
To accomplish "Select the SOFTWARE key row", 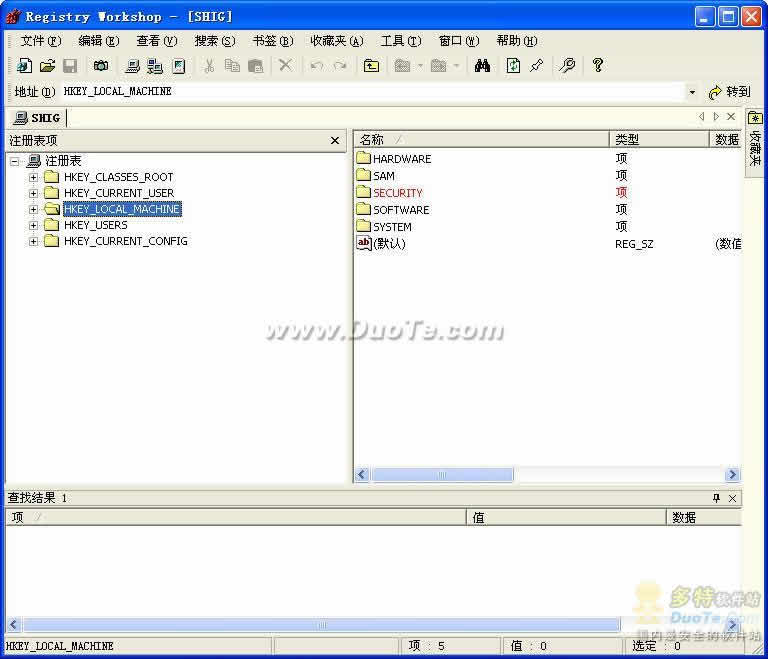I will [x=548, y=210].
